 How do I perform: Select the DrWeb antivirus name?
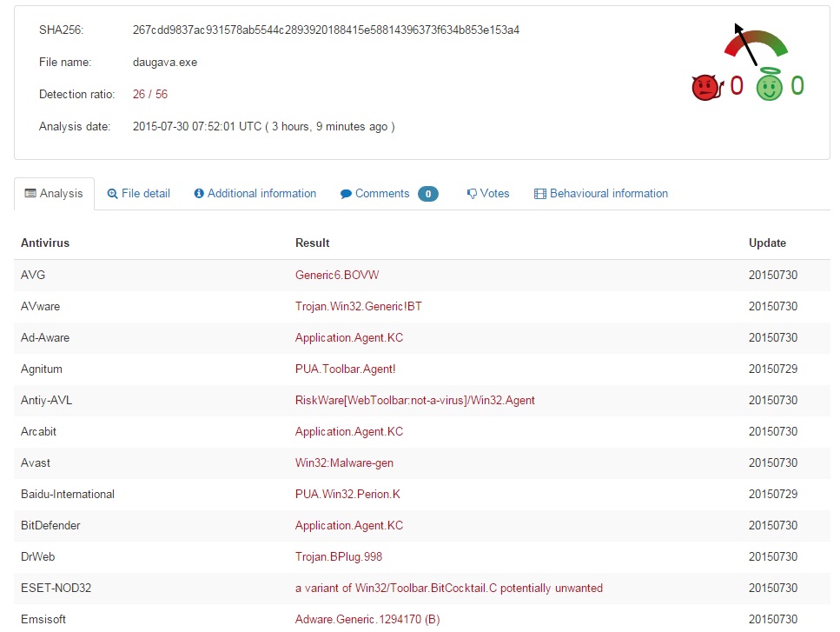37,556
